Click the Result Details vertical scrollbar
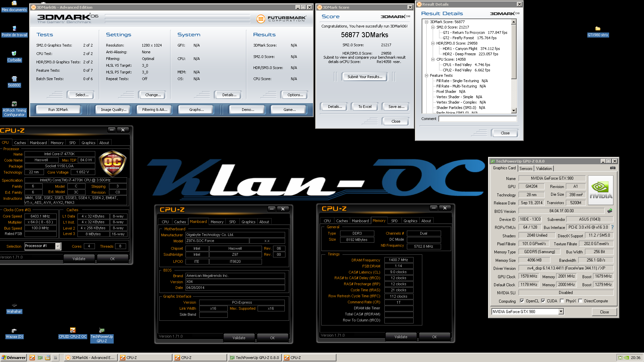Viewport: 644px width, 362px height. tap(514, 66)
